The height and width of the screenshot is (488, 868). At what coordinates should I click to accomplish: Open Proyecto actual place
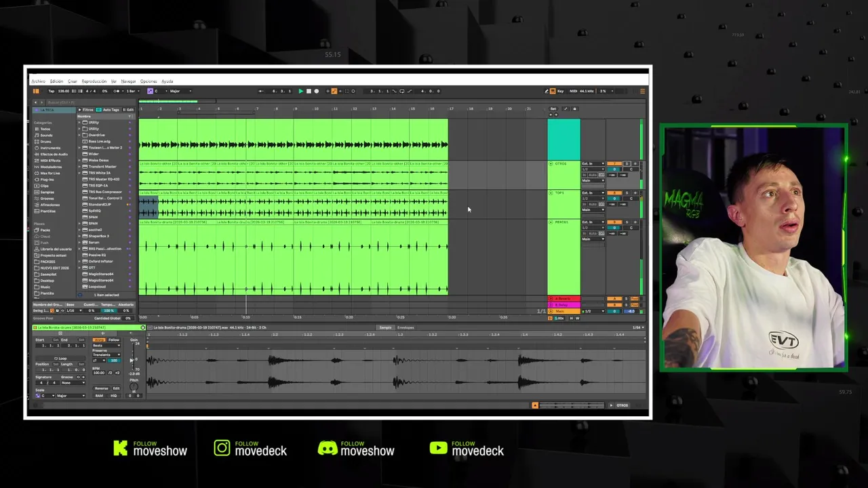(53, 256)
